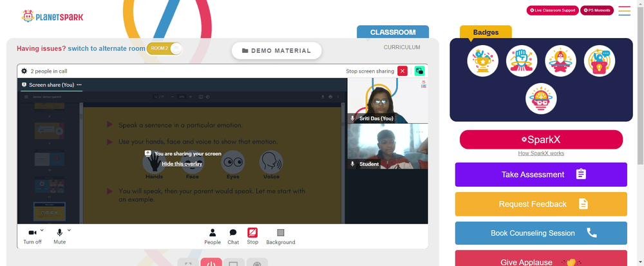Screen dimensions: 644x266
Task: Open How SparkX works link
Action: pyautogui.click(x=541, y=153)
